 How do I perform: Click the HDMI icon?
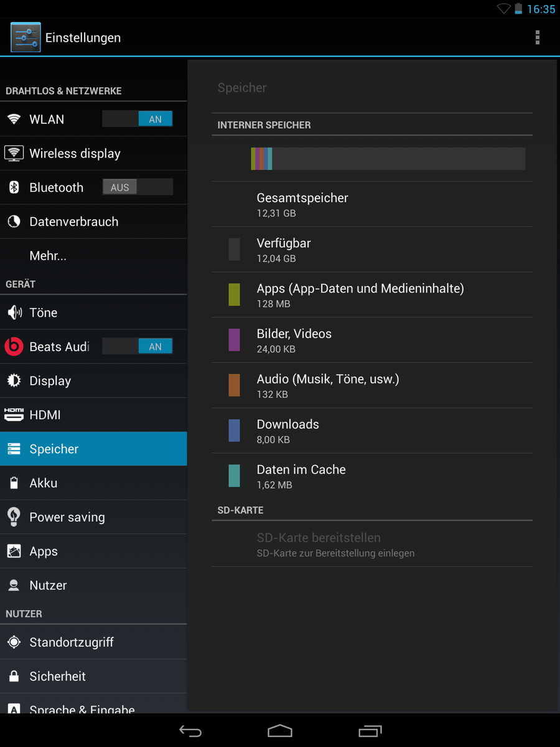coord(14,415)
